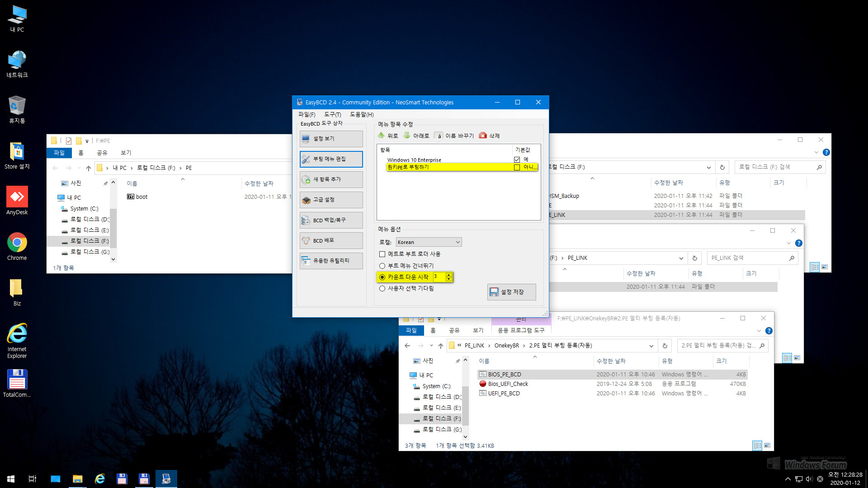
Task: Expand ribbon in PE_LINK window
Action: 789,244
